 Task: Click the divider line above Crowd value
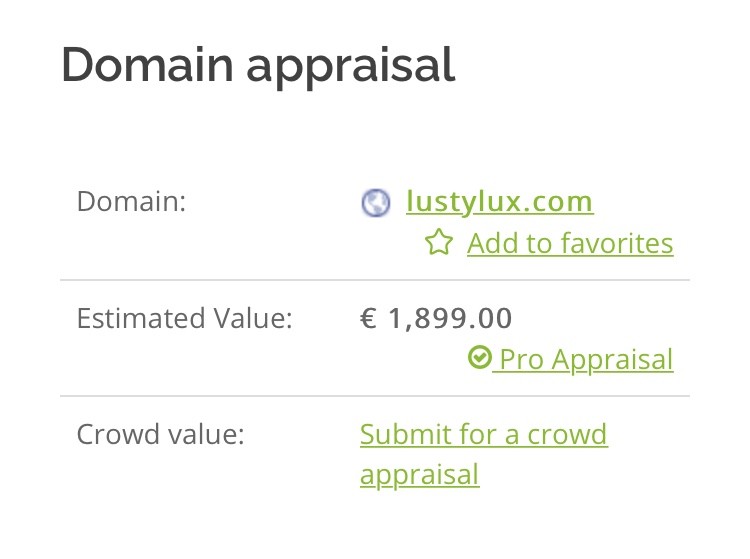375,396
